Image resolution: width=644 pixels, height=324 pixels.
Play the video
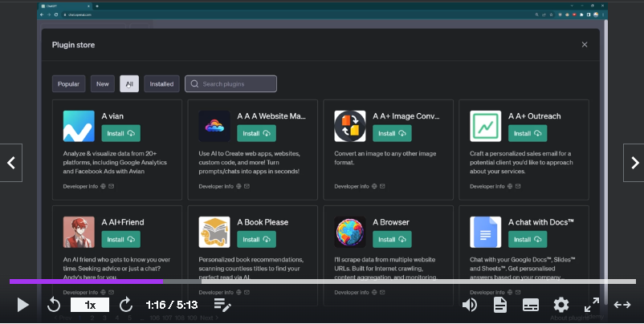(23, 305)
